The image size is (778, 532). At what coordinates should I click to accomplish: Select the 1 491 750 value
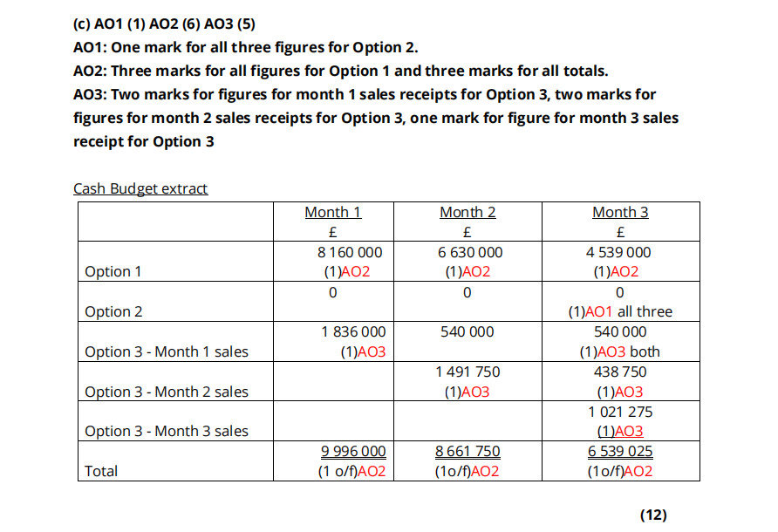[x=467, y=372]
